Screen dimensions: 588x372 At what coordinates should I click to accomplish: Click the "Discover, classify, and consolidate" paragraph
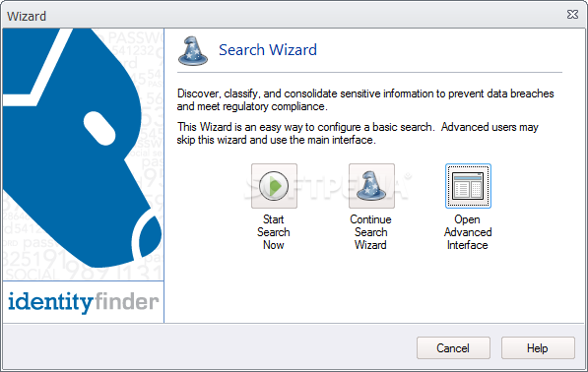point(365,100)
